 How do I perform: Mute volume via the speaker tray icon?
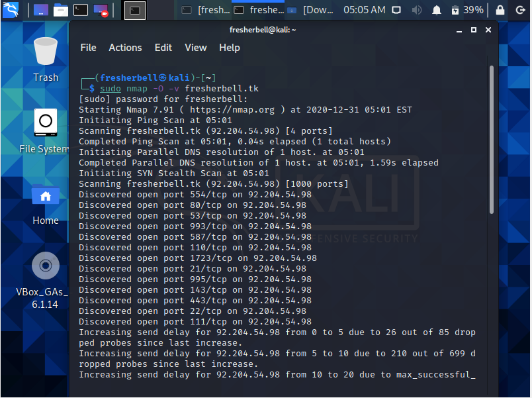[416, 10]
